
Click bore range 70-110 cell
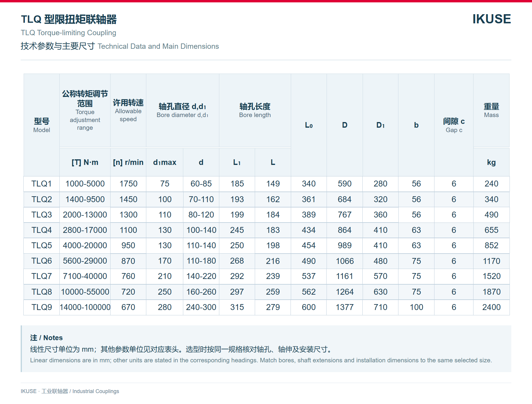[201, 199]
